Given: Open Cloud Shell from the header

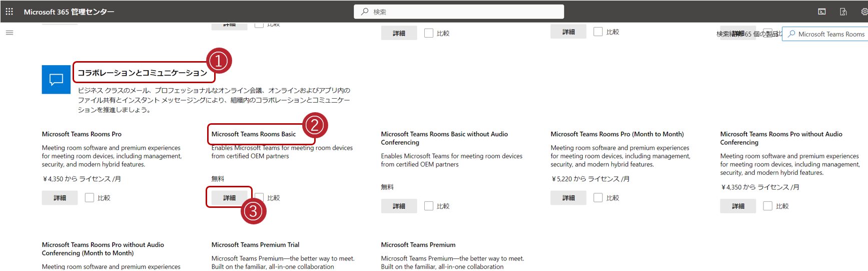Looking at the screenshot, I should tap(822, 12).
